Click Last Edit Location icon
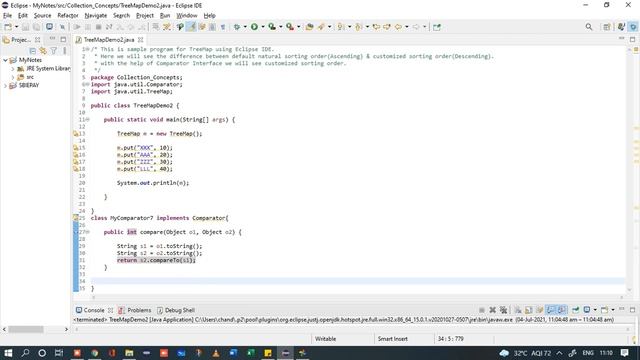This screenshot has height=360, width=640. tap(376, 27)
